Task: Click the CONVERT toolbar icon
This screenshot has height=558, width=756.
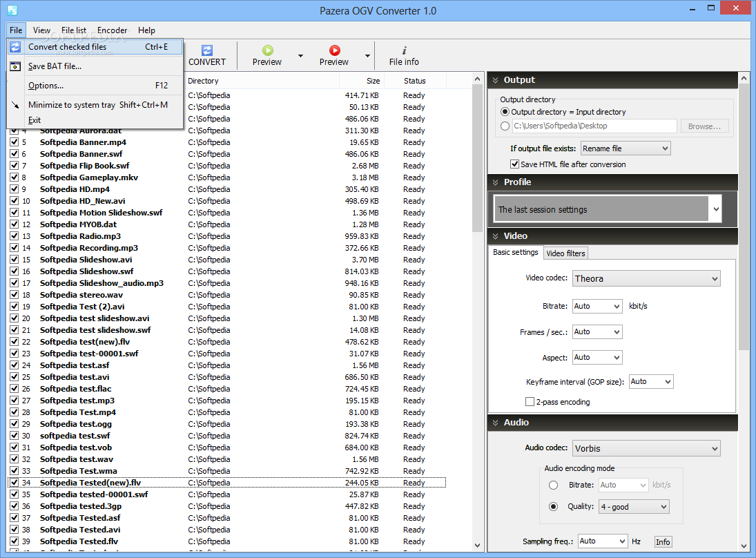Action: [207, 50]
